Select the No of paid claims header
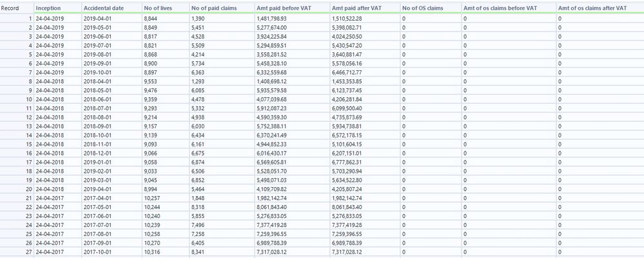 pos(214,8)
